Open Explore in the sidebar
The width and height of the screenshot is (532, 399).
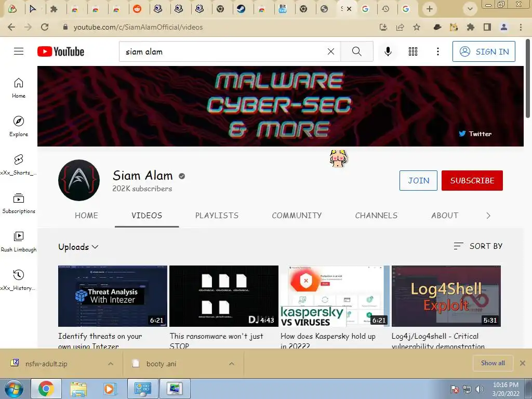click(x=19, y=127)
